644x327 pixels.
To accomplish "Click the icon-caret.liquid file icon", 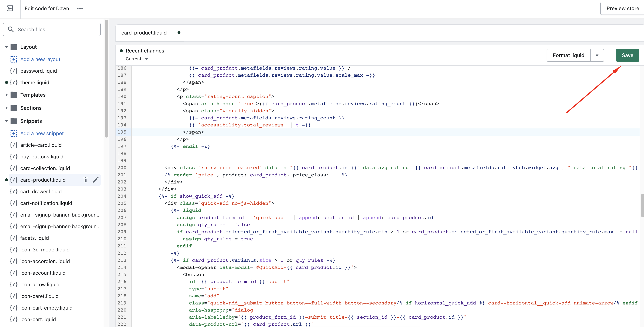I will 14,296.
